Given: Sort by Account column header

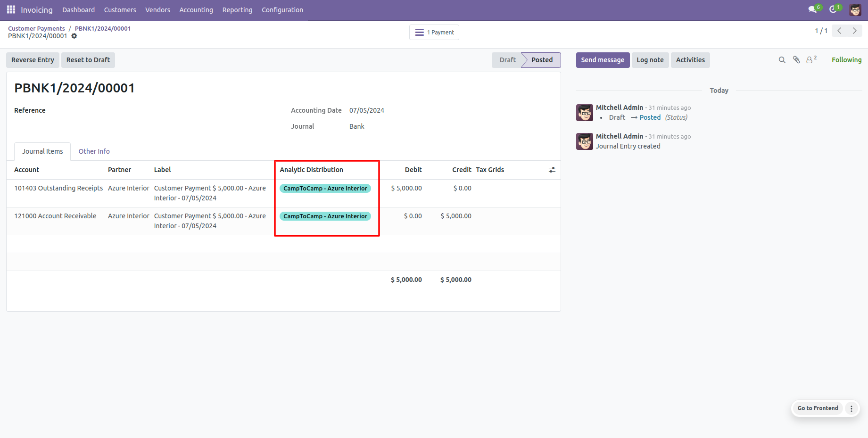Looking at the screenshot, I should pos(26,170).
